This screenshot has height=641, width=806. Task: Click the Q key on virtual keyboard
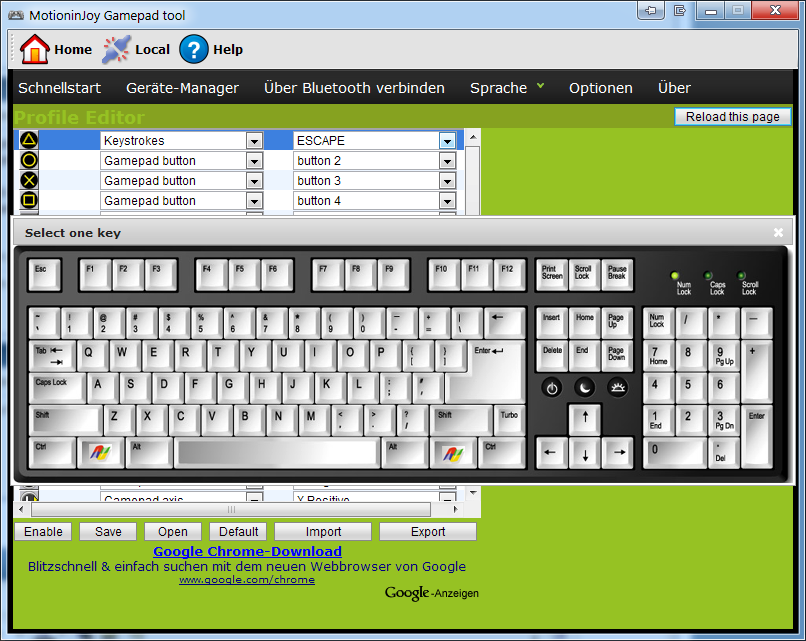pyautogui.click(x=92, y=356)
